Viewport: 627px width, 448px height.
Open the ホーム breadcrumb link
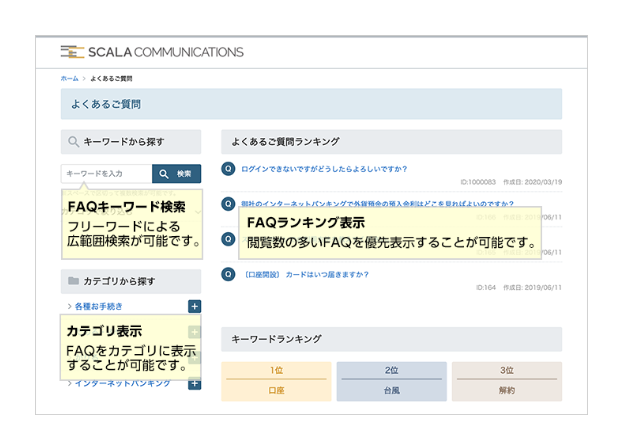click(69, 78)
